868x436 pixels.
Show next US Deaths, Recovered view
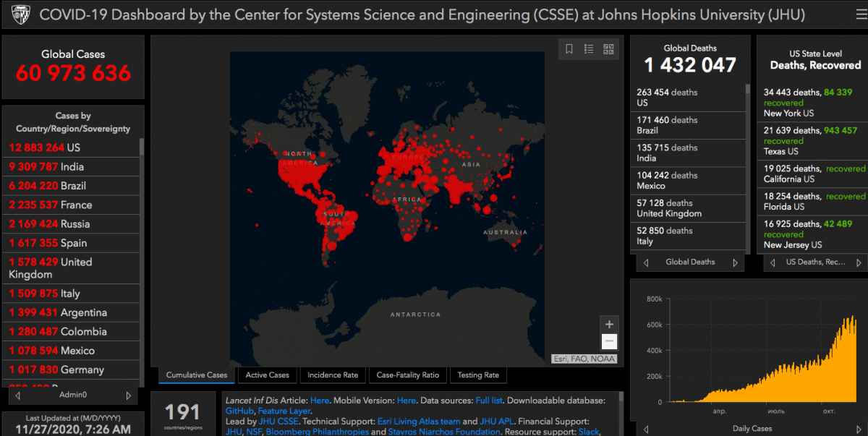pos(860,262)
